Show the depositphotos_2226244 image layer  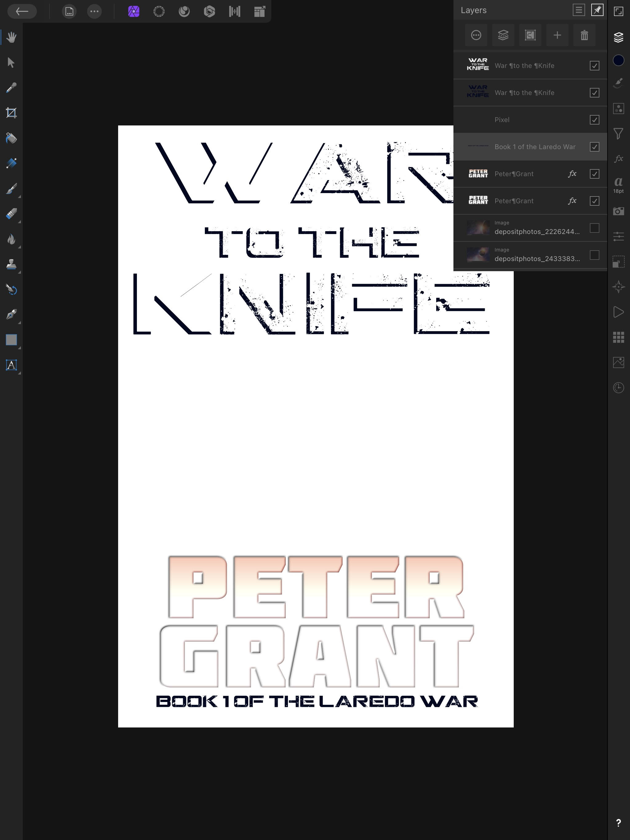[x=594, y=228]
